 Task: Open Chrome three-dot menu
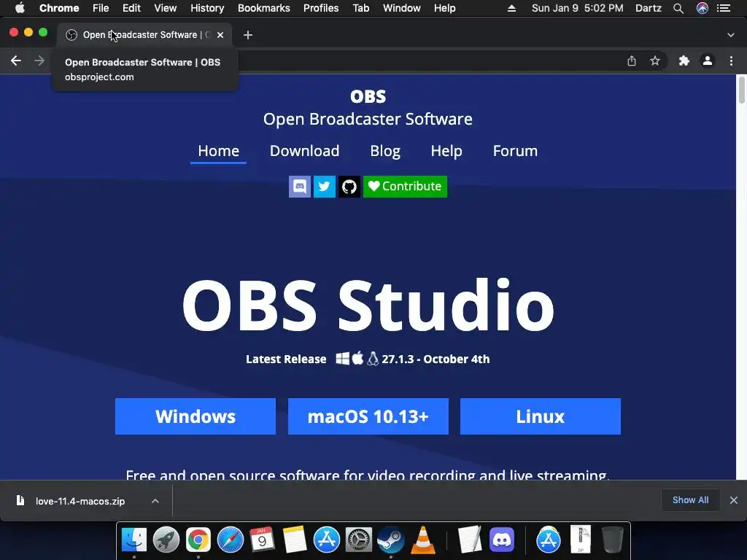point(731,61)
